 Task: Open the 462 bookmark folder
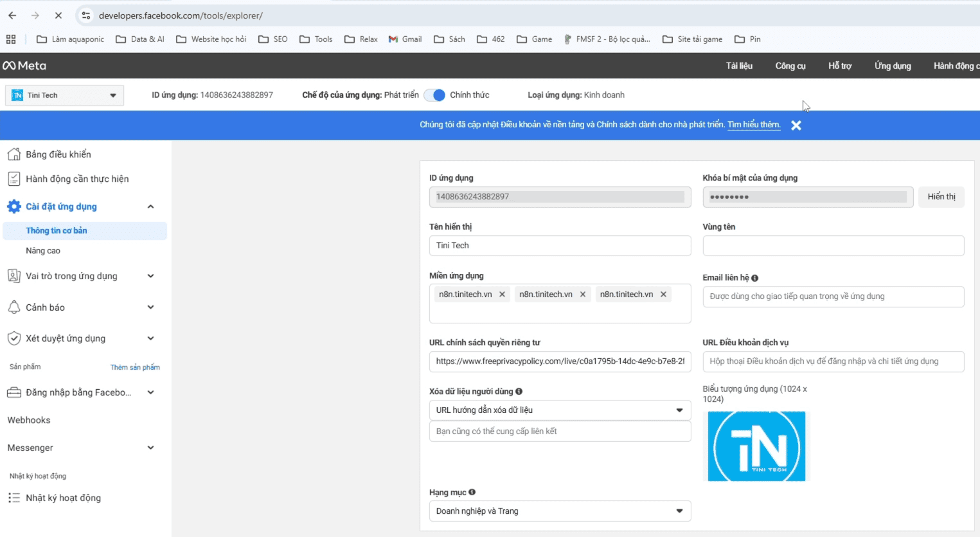click(x=491, y=39)
